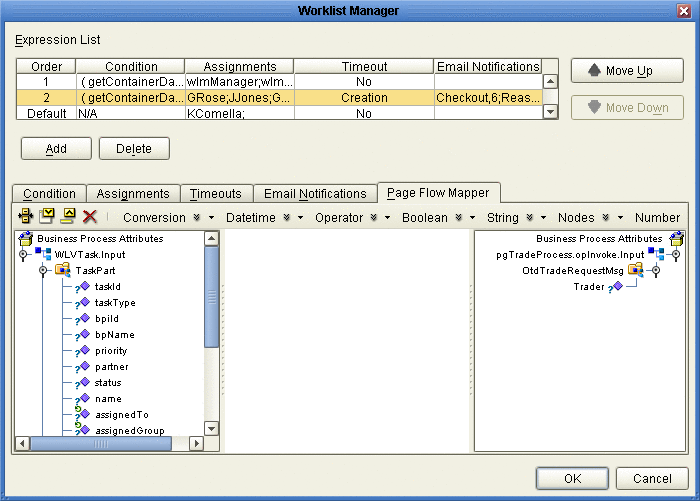
Task: Close the Worklist Manager dialog
Action: pos(684,10)
